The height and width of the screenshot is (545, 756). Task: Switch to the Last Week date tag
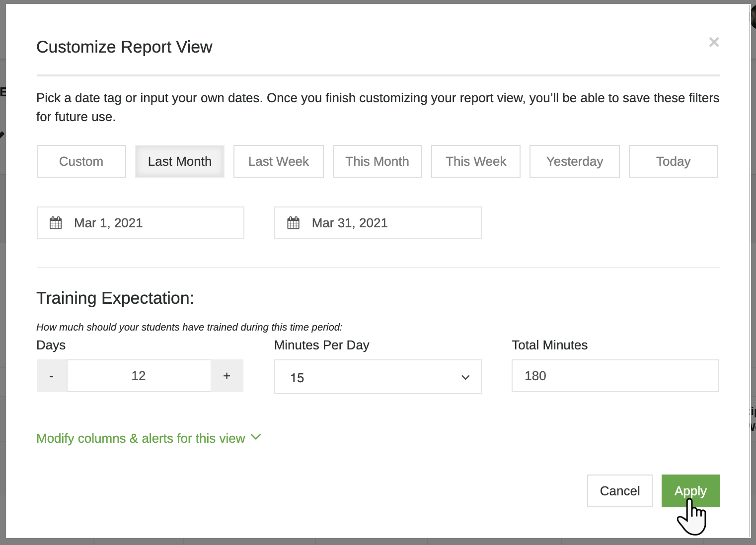click(278, 161)
